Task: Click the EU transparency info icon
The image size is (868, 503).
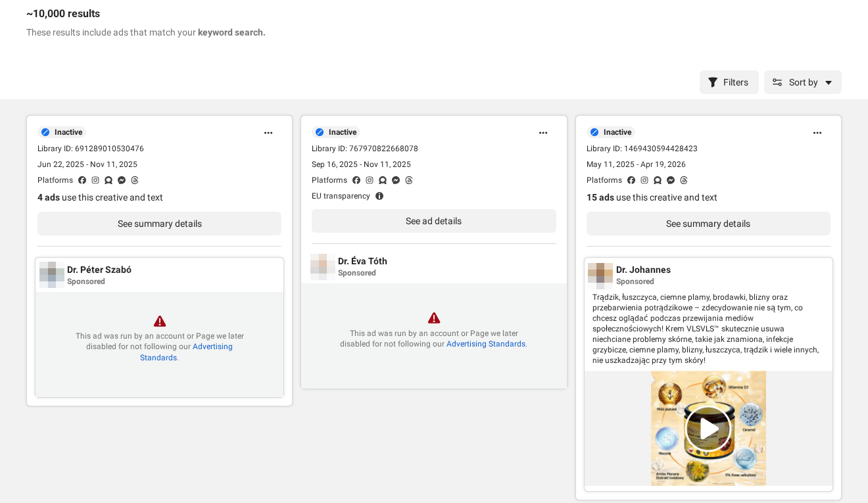Action: pyautogui.click(x=379, y=196)
